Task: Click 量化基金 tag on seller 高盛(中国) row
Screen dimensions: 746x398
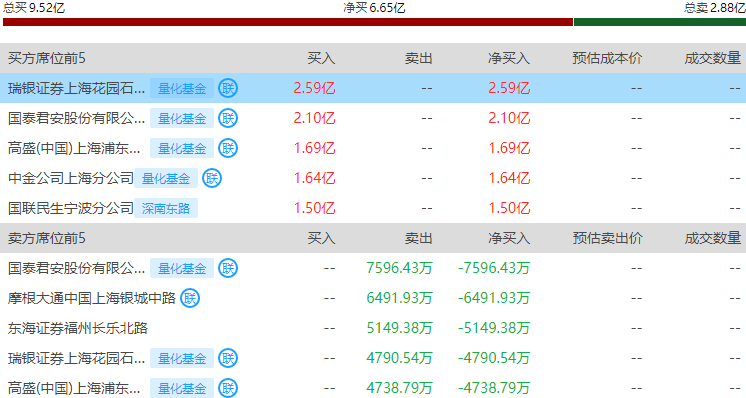Action: [182, 388]
